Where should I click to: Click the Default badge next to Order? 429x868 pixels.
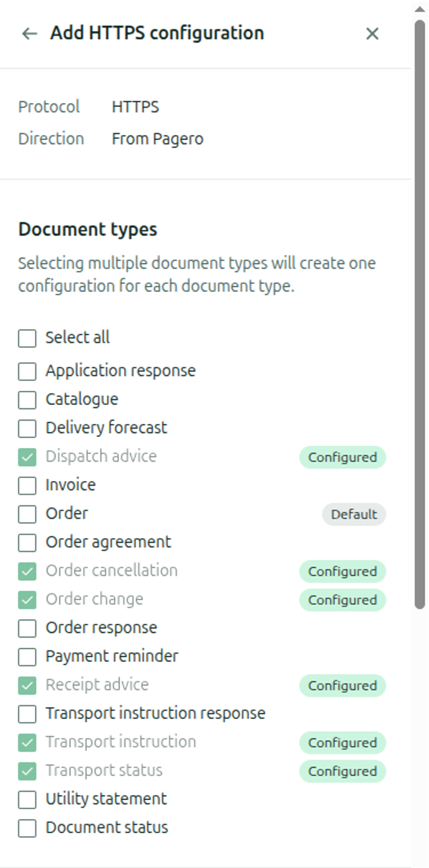coord(354,514)
